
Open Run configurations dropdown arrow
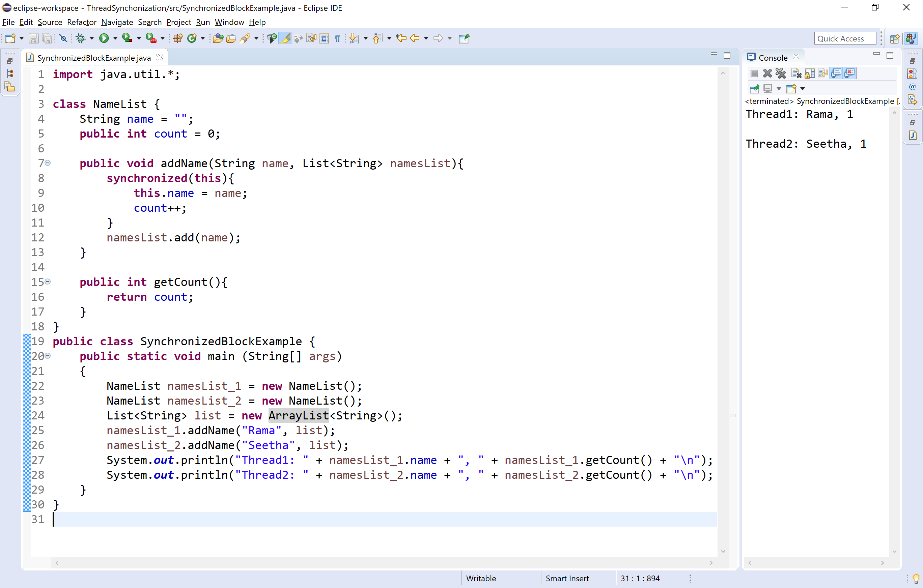[x=115, y=38]
